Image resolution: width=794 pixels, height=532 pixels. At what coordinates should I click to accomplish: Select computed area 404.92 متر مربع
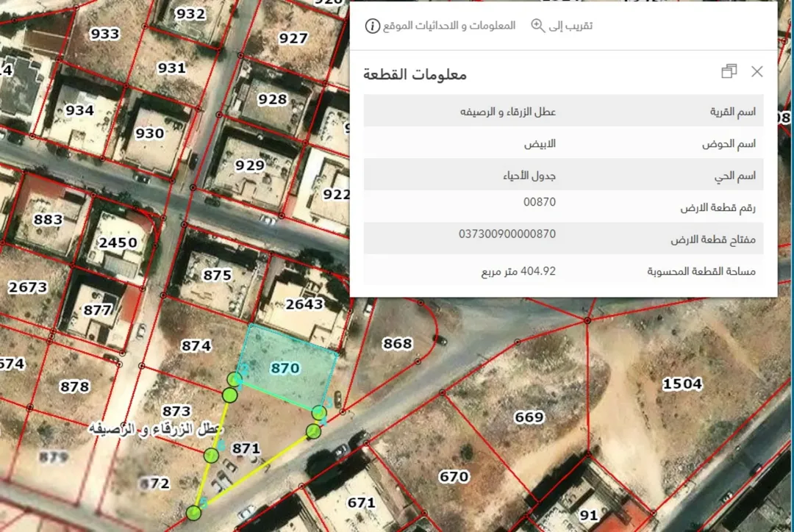tap(518, 271)
